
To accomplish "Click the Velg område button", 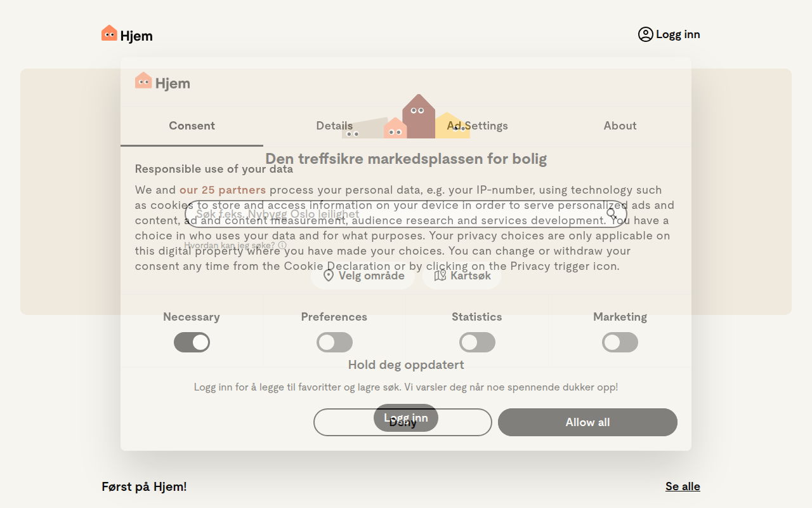I will [363, 276].
